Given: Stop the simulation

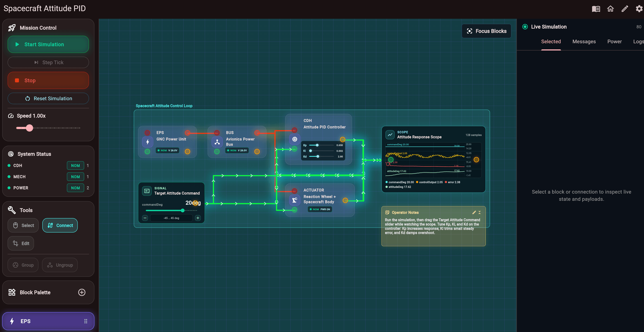Looking at the screenshot, I should click(48, 81).
